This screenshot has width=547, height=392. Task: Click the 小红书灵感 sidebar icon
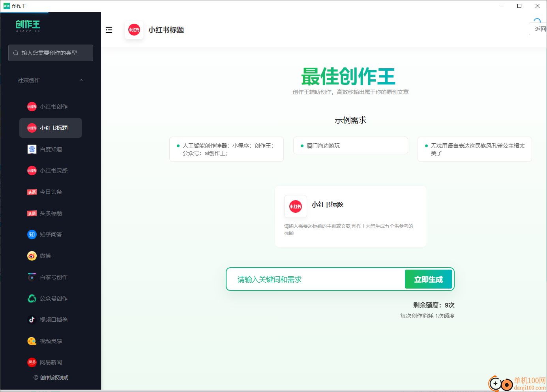[x=32, y=171]
